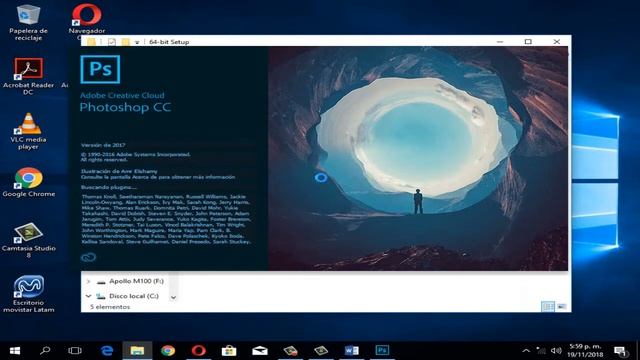Open taskbar search magnifier

tap(45, 351)
